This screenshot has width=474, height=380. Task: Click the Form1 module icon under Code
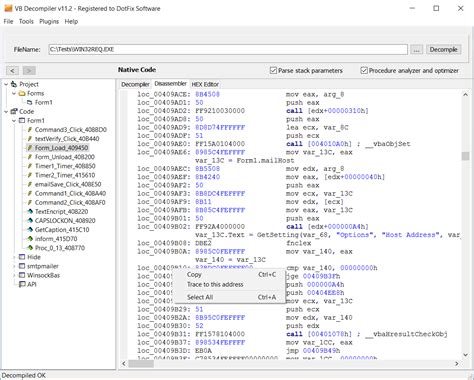(x=22, y=120)
